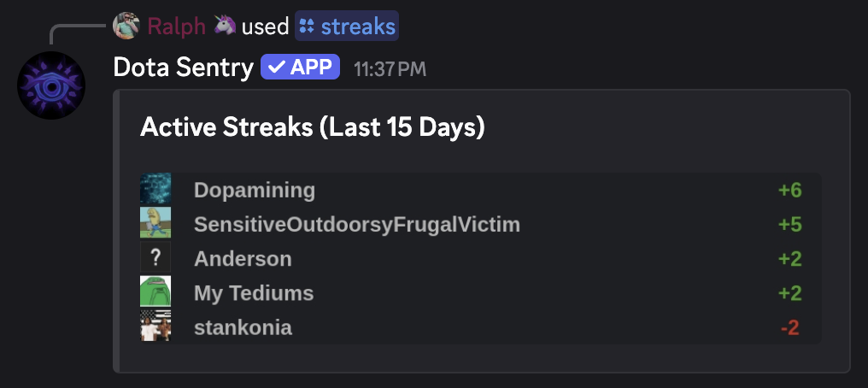Click the My Tediums green avatar
868x388 pixels.
click(155, 292)
